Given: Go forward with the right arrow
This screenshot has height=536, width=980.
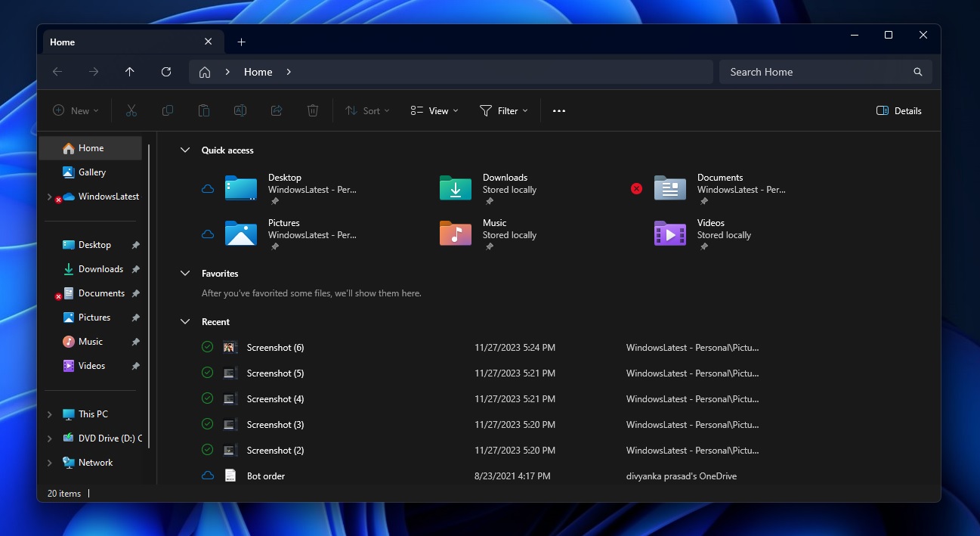Looking at the screenshot, I should point(94,72).
